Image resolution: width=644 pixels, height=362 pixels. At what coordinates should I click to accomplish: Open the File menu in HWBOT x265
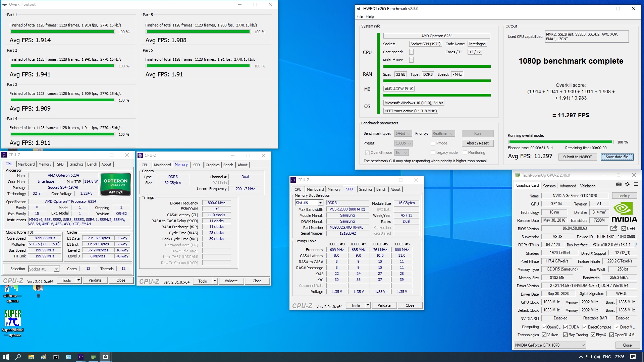(x=360, y=16)
